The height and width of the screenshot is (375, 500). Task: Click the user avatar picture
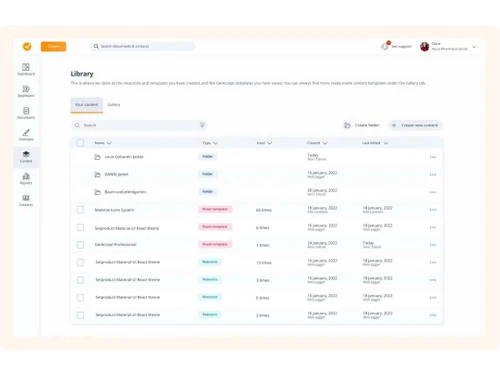tap(425, 46)
